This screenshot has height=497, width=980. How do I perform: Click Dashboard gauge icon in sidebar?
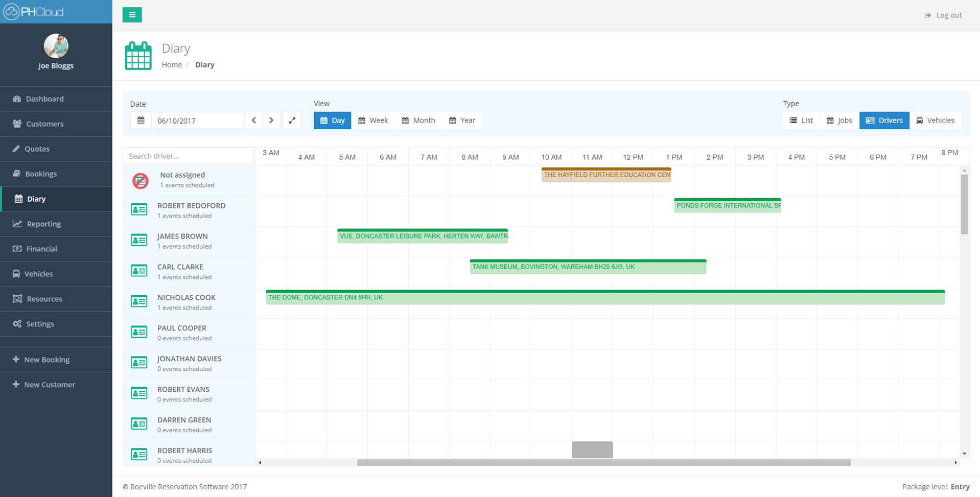pos(17,99)
